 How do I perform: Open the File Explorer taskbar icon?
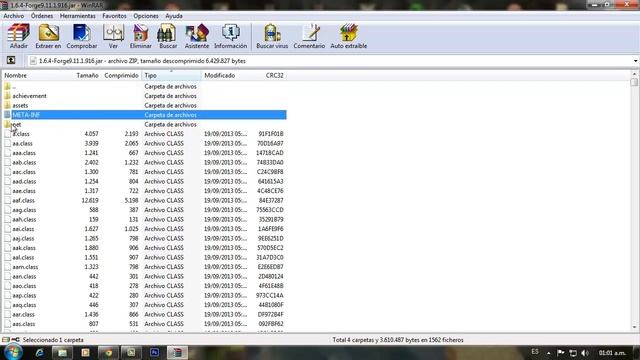(x=62, y=352)
